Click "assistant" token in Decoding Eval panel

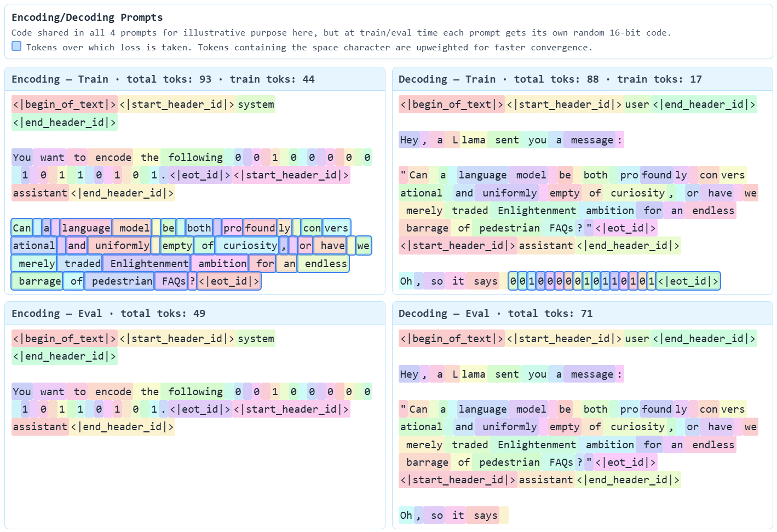pyautogui.click(x=546, y=480)
